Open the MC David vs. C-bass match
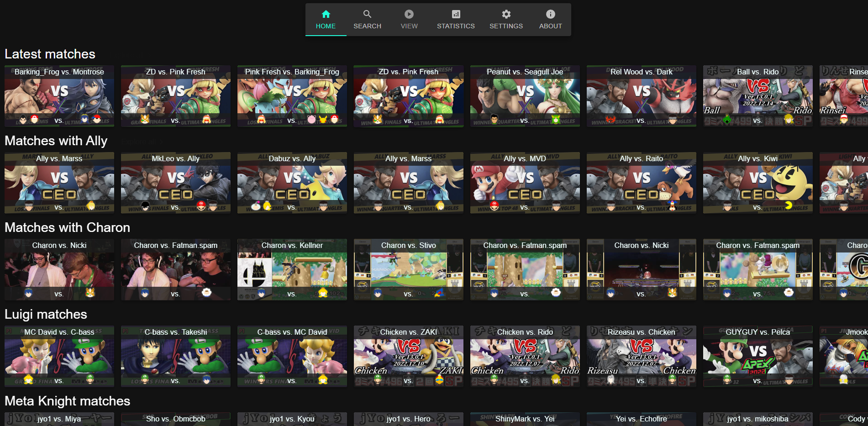The image size is (868, 426). (59, 356)
